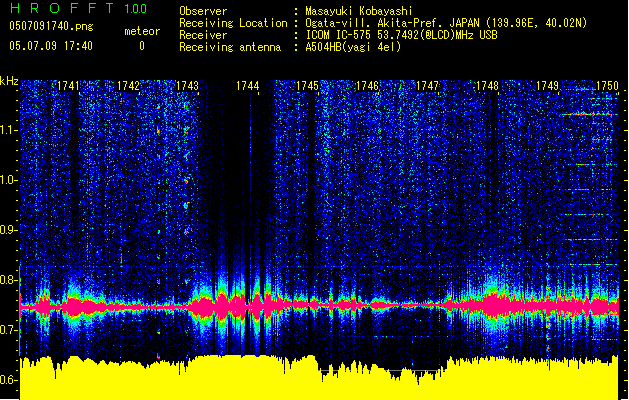Select the A504HB(yagi 4el) antenna text
Viewport: 629px width, 400px height.
pos(353,47)
